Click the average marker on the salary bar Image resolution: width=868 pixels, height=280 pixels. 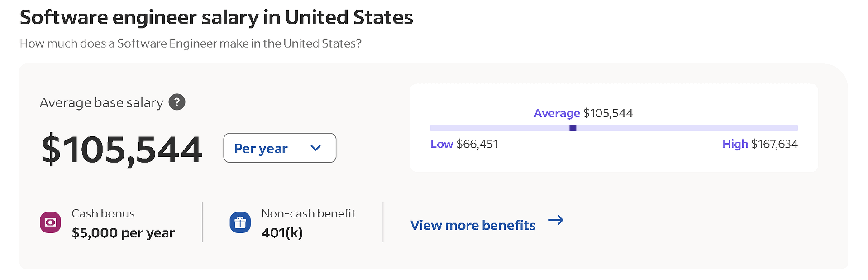573,128
